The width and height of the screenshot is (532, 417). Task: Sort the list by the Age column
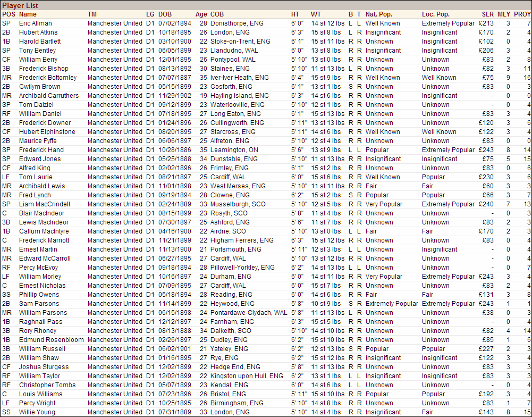point(202,14)
